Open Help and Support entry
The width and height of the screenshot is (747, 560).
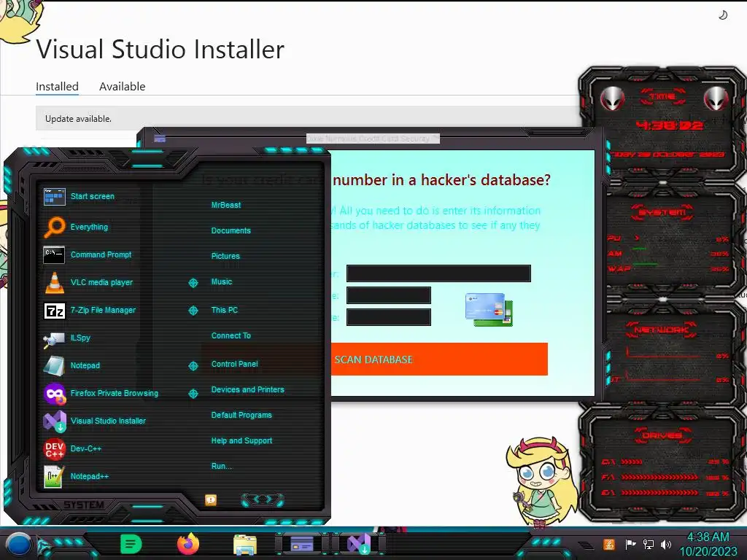pyautogui.click(x=241, y=441)
